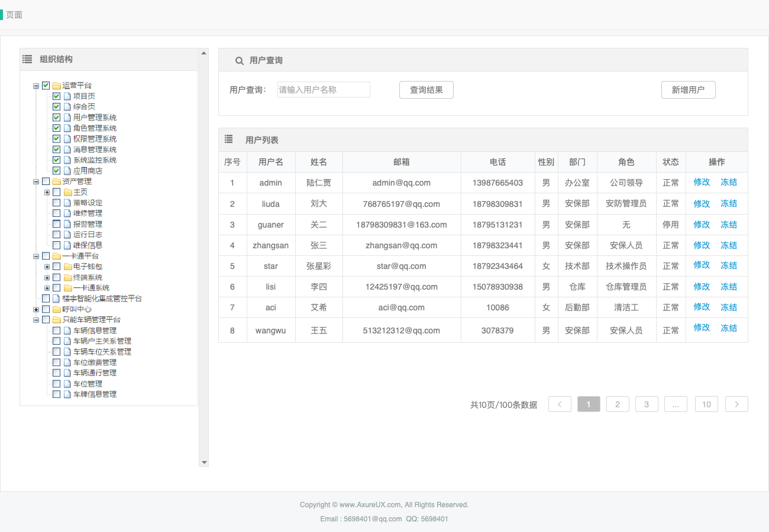Check the 资产管理 checkbox
The width and height of the screenshot is (769, 532).
(x=46, y=181)
